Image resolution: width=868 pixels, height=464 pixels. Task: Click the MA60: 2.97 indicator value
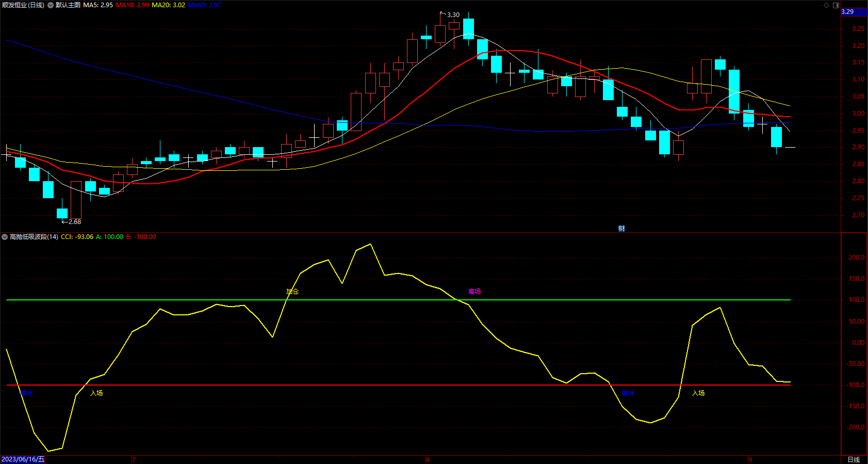[204, 5]
